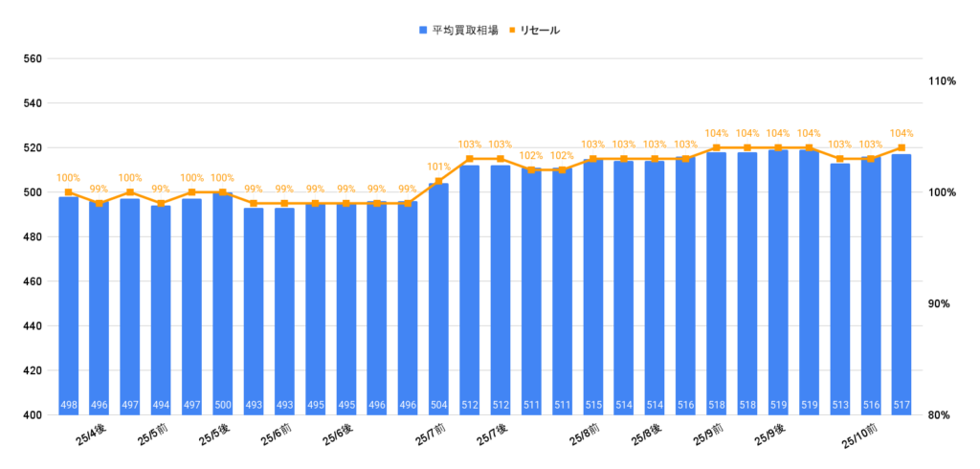Click the 110% right axis label
Viewport: 980px width, 469px height.
(x=943, y=81)
